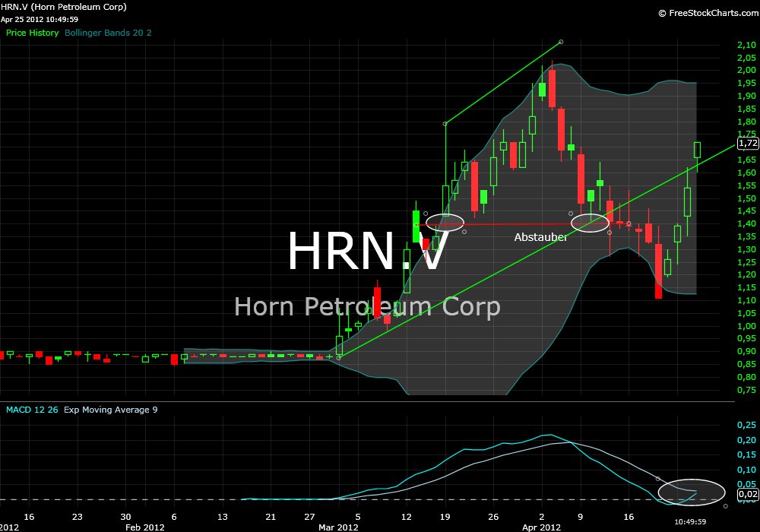This screenshot has width=760, height=532.
Task: Click the 0,10 MACD axis value
Action: [x=746, y=470]
